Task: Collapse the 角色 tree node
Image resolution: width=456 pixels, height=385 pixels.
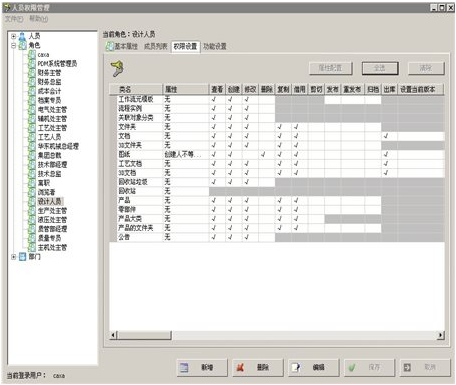Action: pyautogui.click(x=13, y=45)
